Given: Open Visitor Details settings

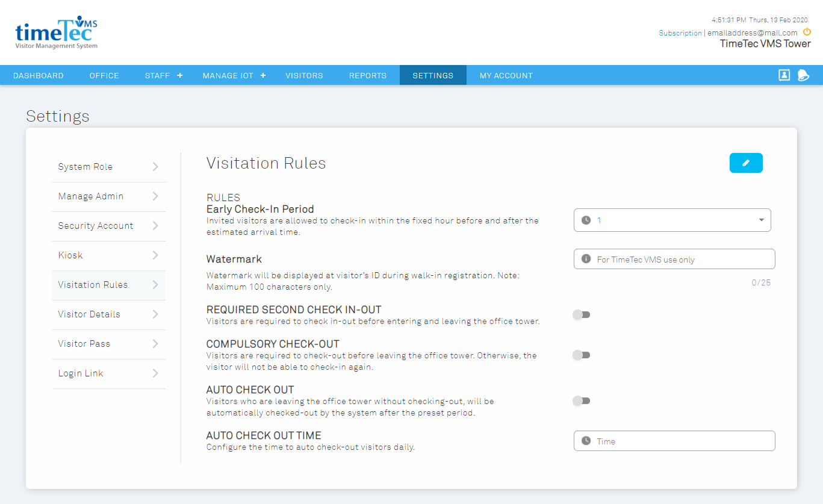Looking at the screenshot, I should coord(108,314).
